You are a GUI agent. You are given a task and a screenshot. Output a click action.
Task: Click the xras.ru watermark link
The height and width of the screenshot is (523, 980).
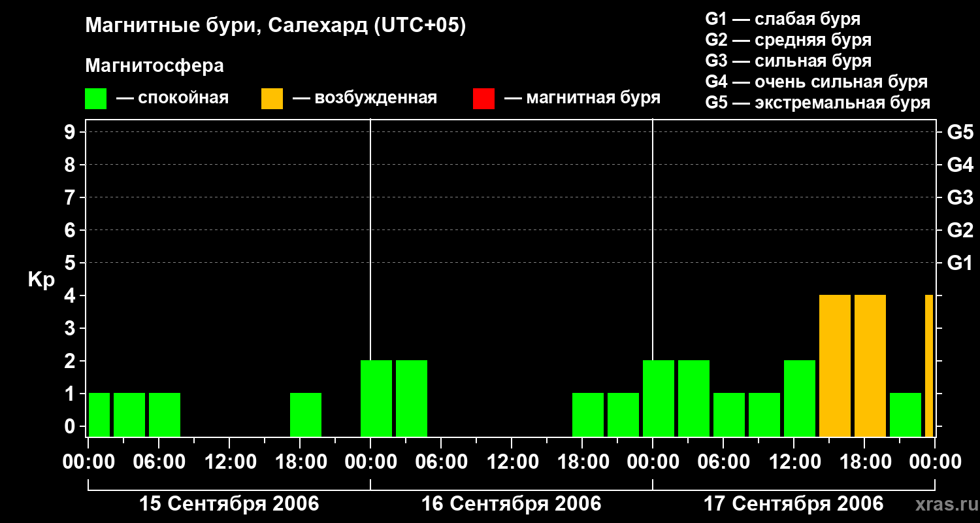click(943, 504)
